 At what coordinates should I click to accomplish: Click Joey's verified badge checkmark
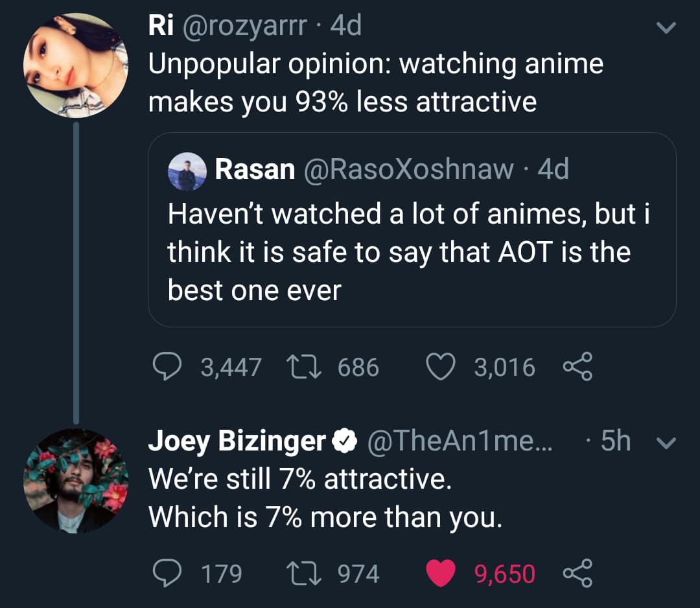pos(344,441)
